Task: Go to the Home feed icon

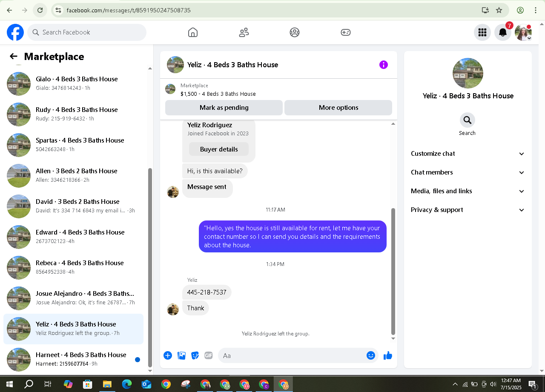Action: point(193,32)
